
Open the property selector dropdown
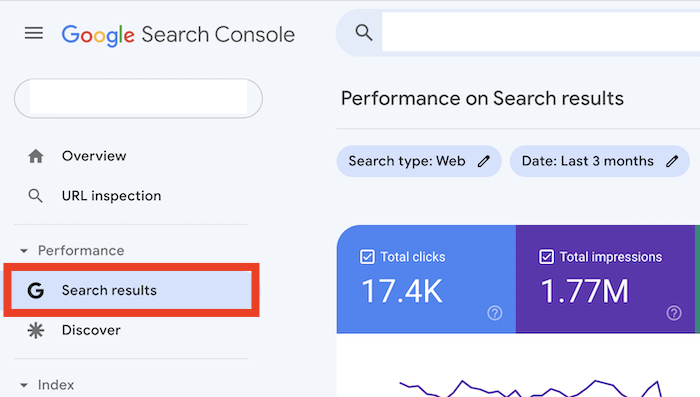tap(138, 98)
